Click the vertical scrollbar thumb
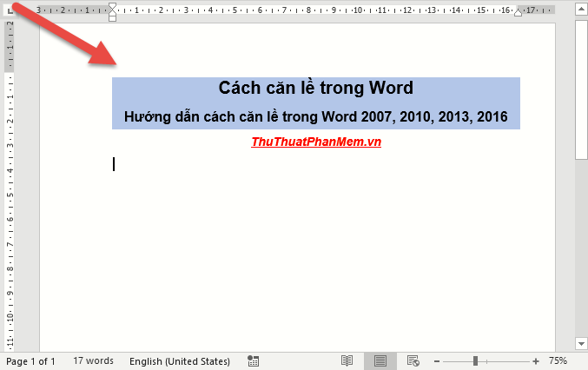The height and width of the screenshot is (370, 588). pos(581,89)
